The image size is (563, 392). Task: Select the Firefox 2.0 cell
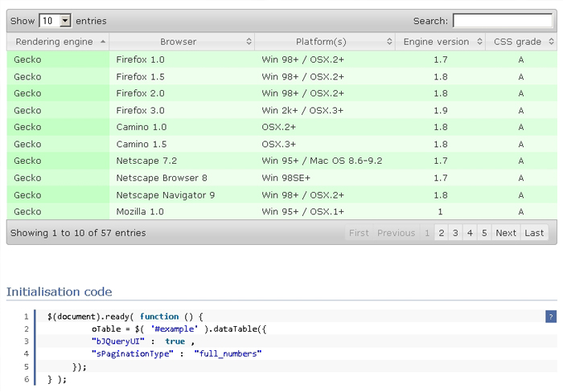click(182, 93)
